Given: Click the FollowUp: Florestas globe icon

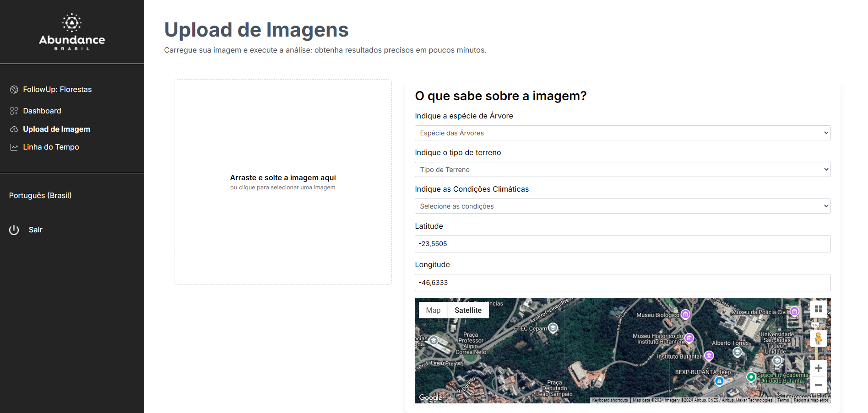Looking at the screenshot, I should [x=14, y=90].
